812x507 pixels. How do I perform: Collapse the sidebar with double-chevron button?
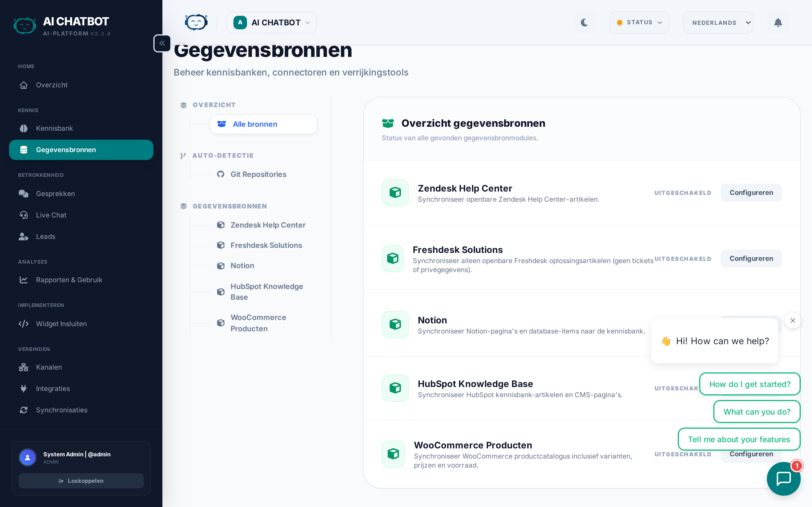click(x=162, y=43)
